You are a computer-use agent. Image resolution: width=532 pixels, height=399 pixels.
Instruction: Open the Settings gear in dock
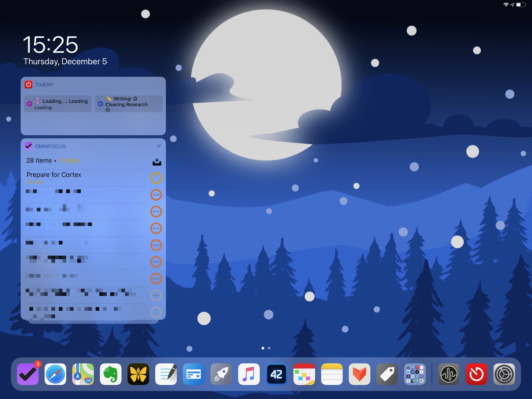504,374
